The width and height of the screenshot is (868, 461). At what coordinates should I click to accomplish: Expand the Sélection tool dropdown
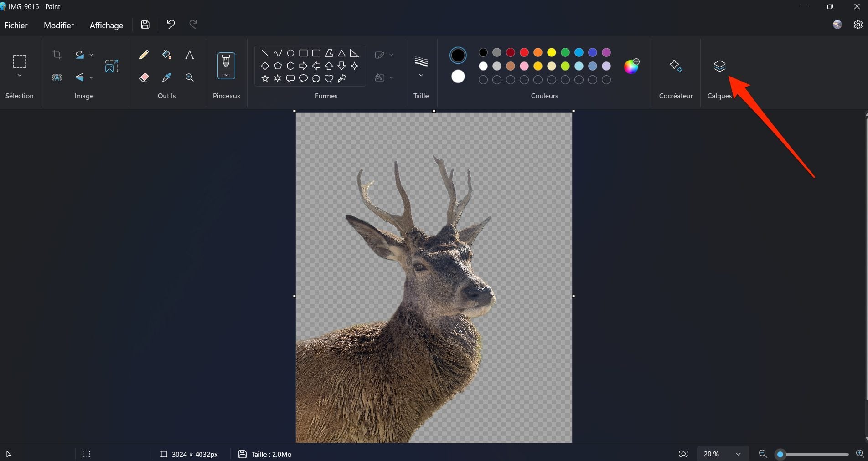20,76
